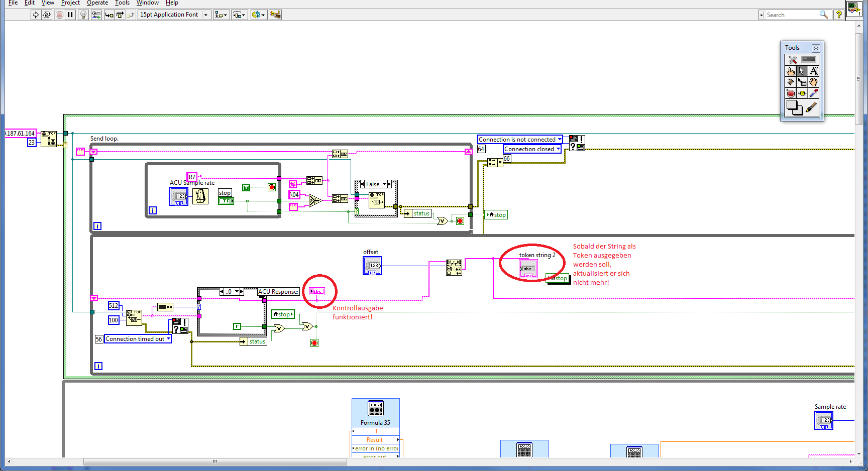This screenshot has width=868, height=471.
Task: Click the VI connector icon at top right
Action: click(x=854, y=9)
